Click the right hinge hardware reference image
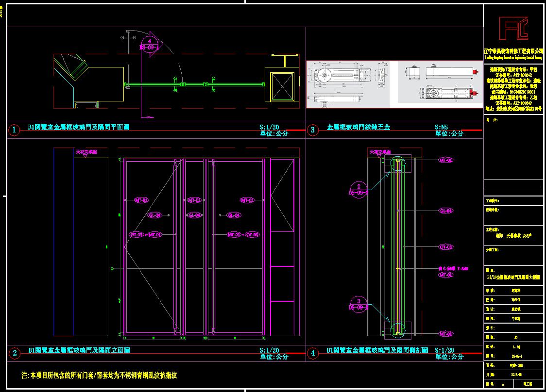This screenshot has height=392, width=546. [440, 82]
